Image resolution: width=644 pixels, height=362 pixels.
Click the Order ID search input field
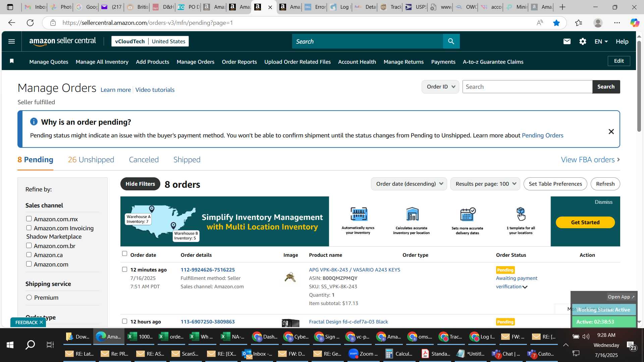point(527,86)
